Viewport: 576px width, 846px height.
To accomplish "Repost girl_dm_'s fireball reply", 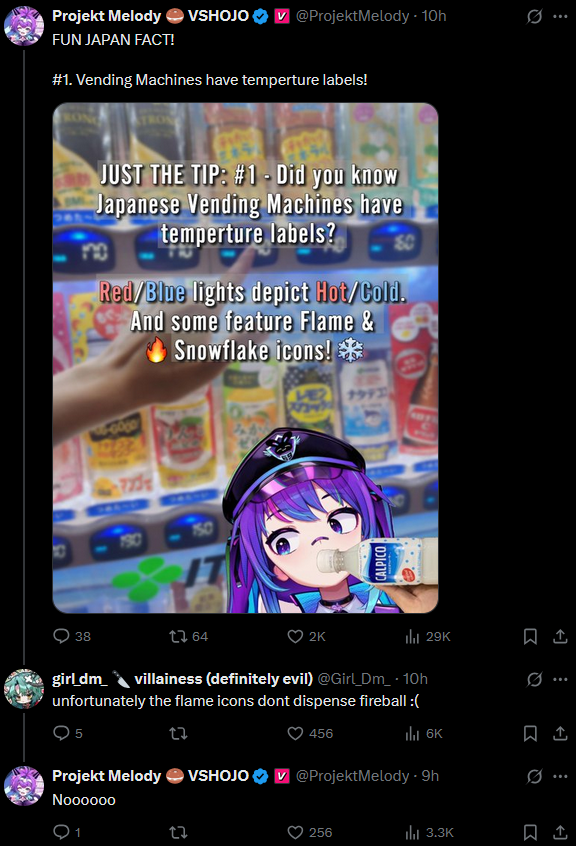I will coord(178,733).
